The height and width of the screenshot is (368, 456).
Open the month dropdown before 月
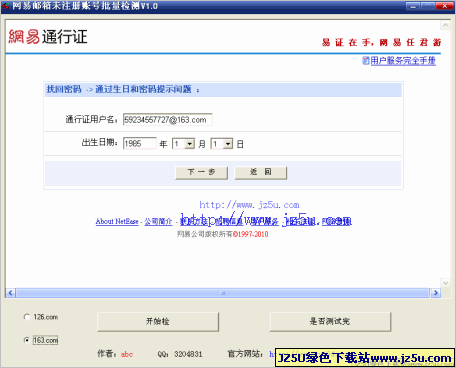pyautogui.click(x=183, y=144)
